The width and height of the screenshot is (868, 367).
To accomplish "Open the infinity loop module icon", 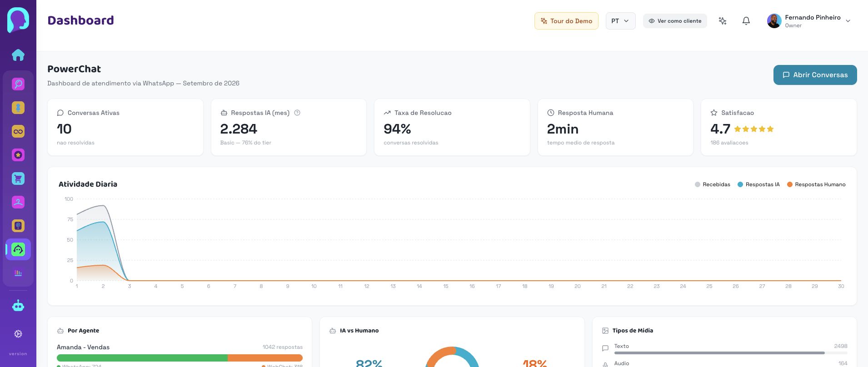I will tap(18, 131).
